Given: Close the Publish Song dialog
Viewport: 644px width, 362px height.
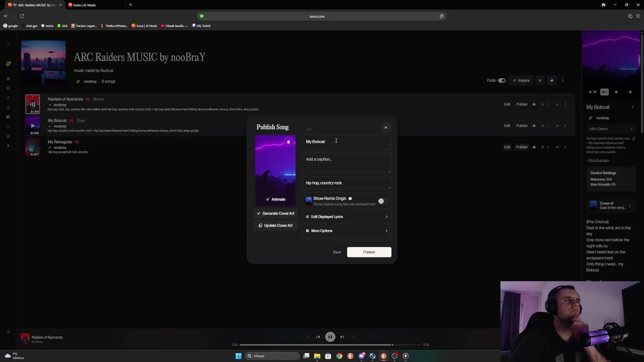Looking at the screenshot, I should point(386,127).
